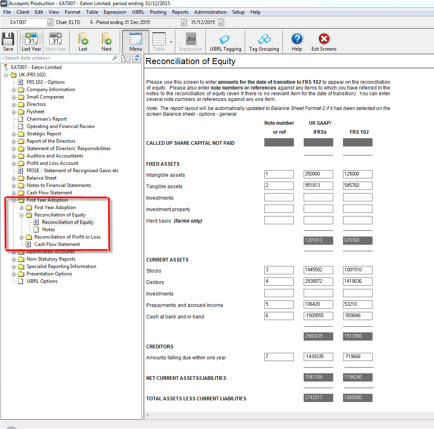
Task: Expand Reconciliation of Profit or Loss folder
Action: (x=21, y=237)
